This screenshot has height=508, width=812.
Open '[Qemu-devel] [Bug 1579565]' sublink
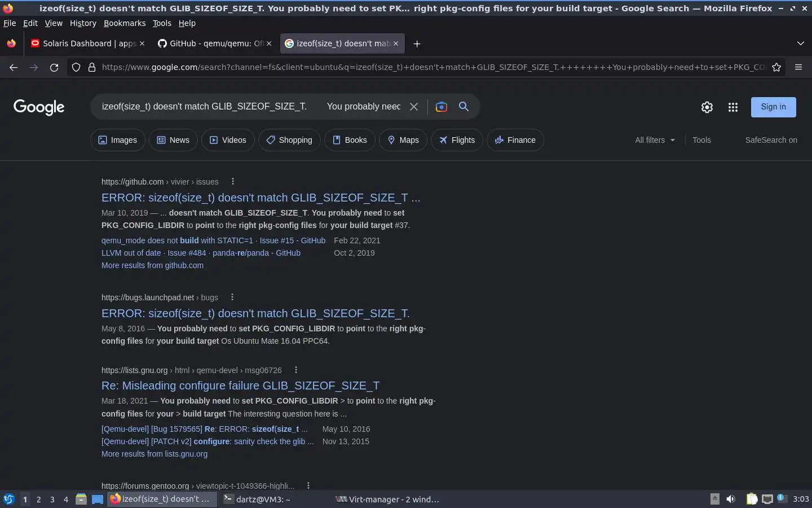(204, 429)
